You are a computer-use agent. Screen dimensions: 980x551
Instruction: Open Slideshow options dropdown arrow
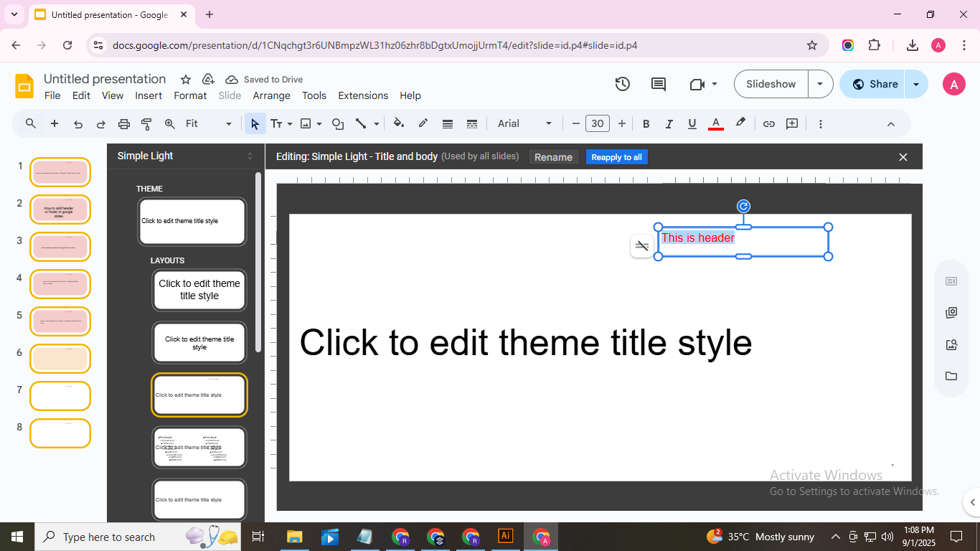coord(820,84)
